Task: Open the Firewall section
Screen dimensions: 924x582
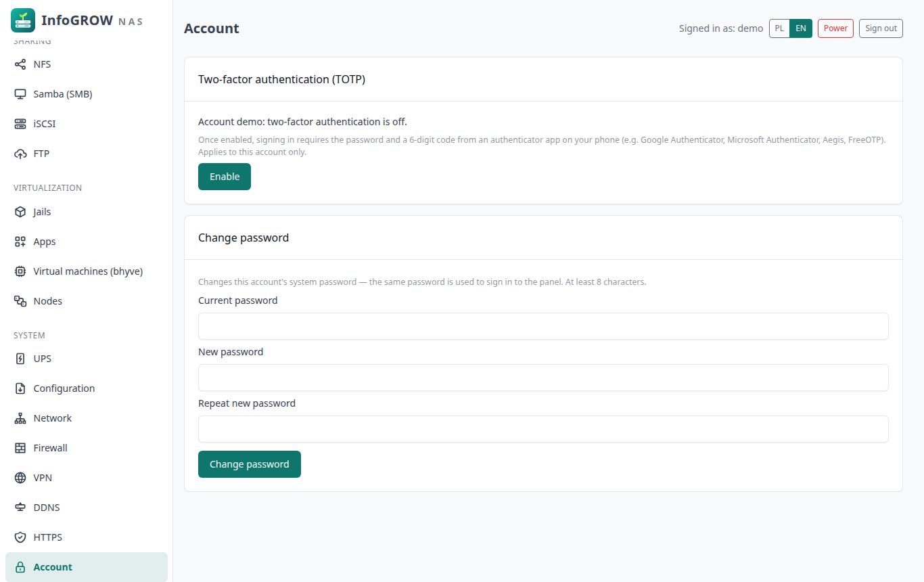Action: tap(87, 448)
